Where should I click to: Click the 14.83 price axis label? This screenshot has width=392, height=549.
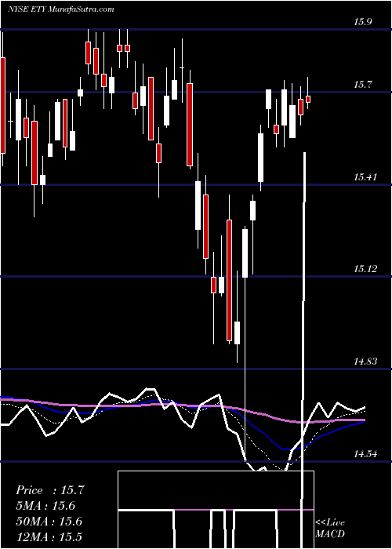pos(365,362)
